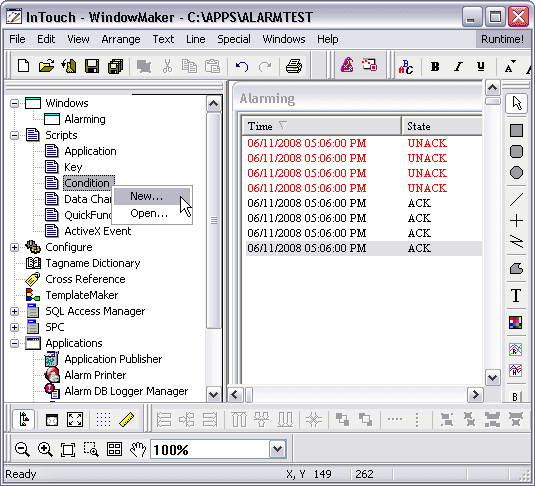Open the Arrange menu
The height and width of the screenshot is (486, 535).
(x=121, y=39)
